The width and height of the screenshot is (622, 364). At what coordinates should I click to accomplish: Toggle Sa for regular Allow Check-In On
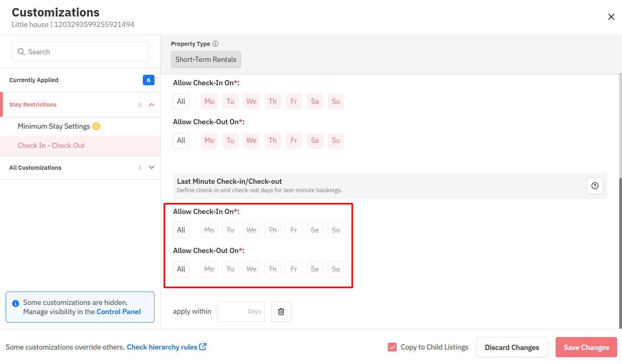pyautogui.click(x=315, y=101)
